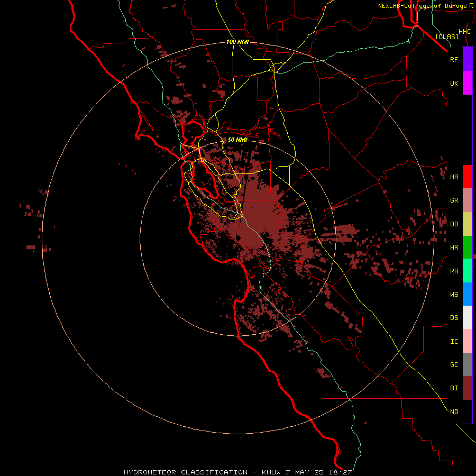Screen dimensions: 476x476
Task: Click the ND black legend swatch
Action: [467, 411]
